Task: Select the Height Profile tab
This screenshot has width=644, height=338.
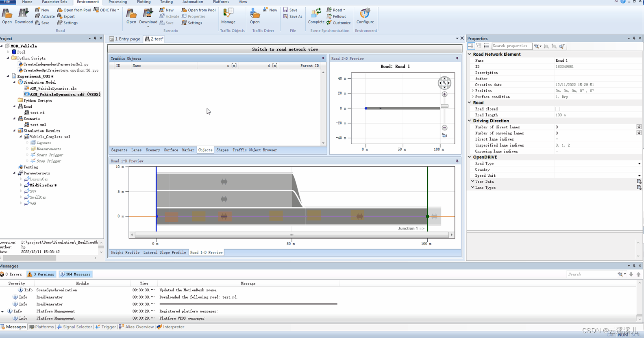Action: tap(125, 253)
